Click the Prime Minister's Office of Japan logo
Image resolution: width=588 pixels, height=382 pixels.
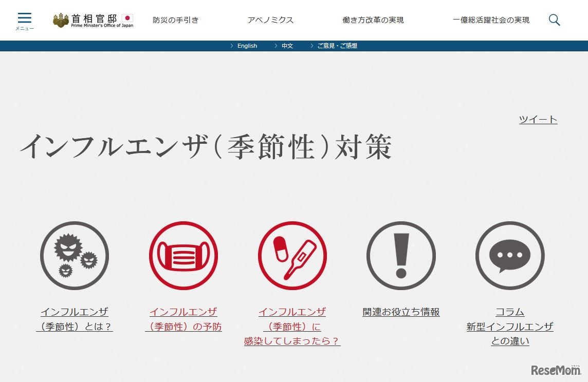(x=93, y=20)
